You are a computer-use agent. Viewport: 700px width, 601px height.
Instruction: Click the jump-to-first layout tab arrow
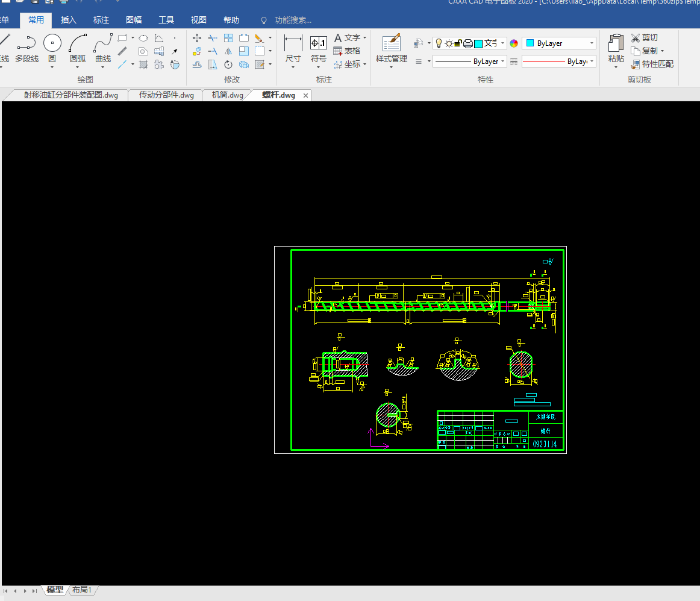click(5, 591)
